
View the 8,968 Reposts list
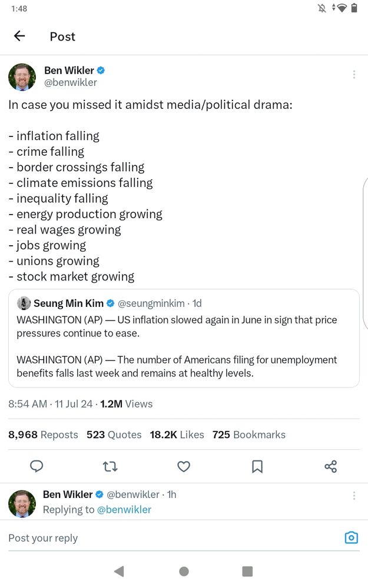click(43, 435)
